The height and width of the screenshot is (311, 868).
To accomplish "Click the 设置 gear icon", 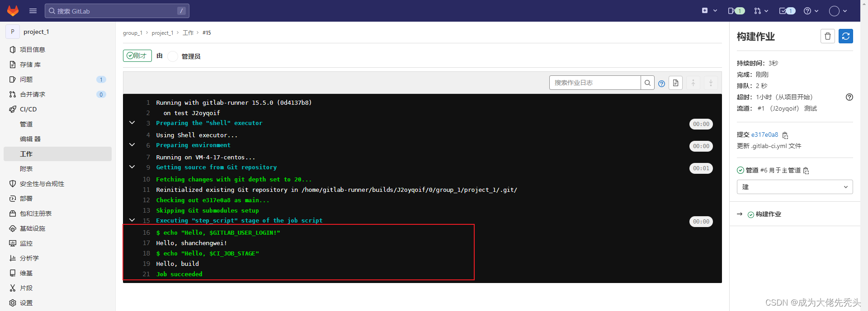I will [13, 303].
